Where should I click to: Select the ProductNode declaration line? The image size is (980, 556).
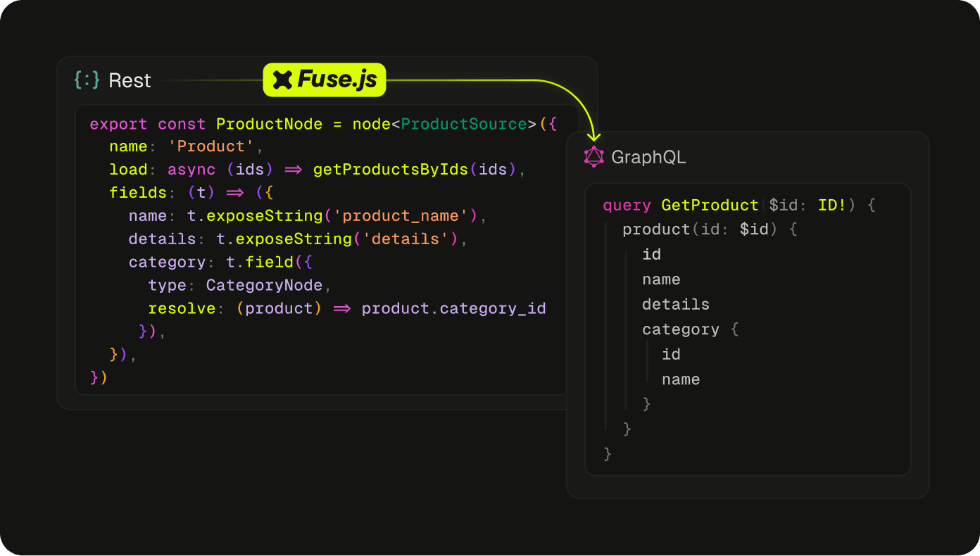270,123
